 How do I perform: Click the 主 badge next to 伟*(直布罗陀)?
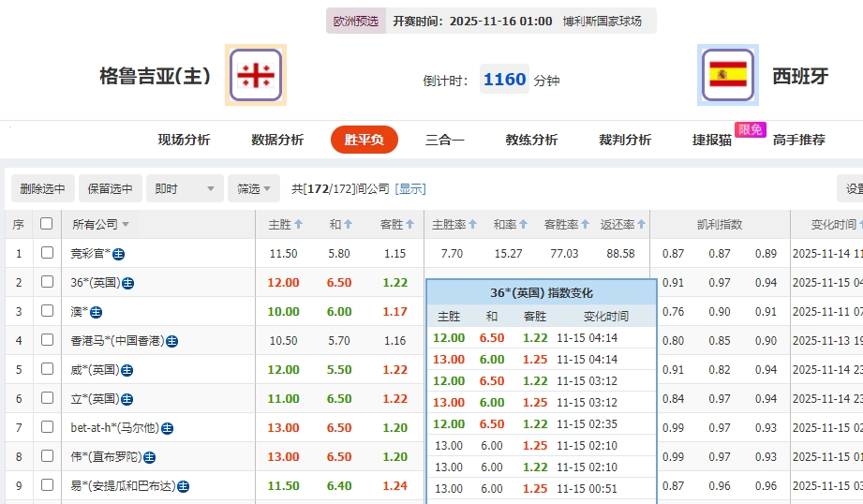point(149,458)
